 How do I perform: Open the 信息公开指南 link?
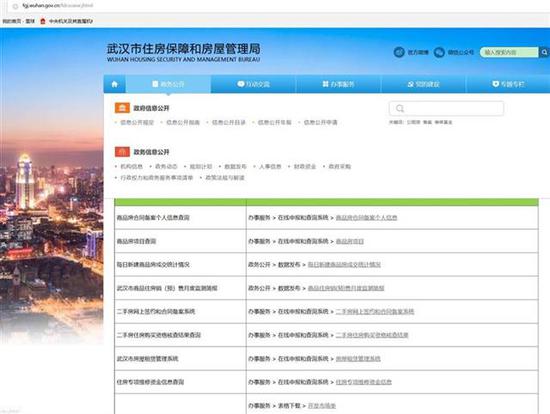[183, 122]
